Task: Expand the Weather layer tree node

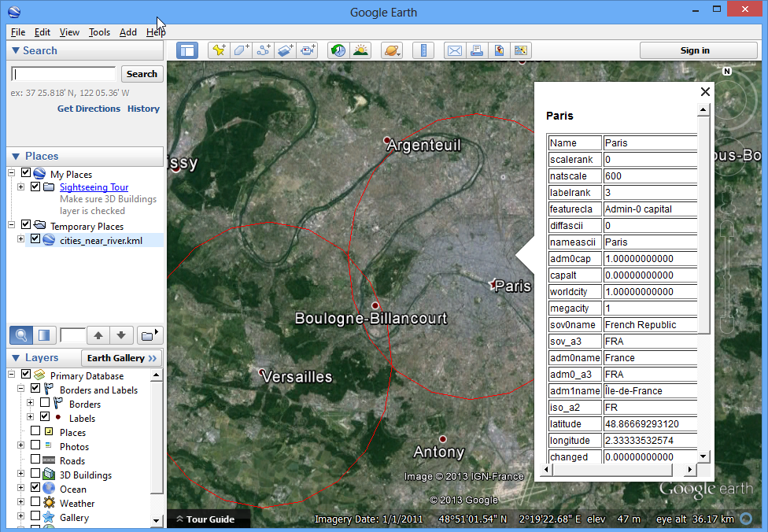Action: click(20, 503)
